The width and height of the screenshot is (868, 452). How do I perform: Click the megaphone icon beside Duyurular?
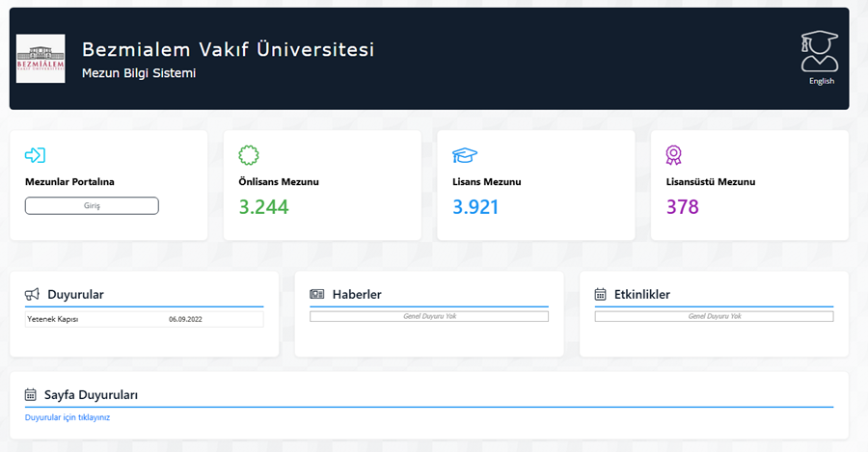pyautogui.click(x=32, y=294)
